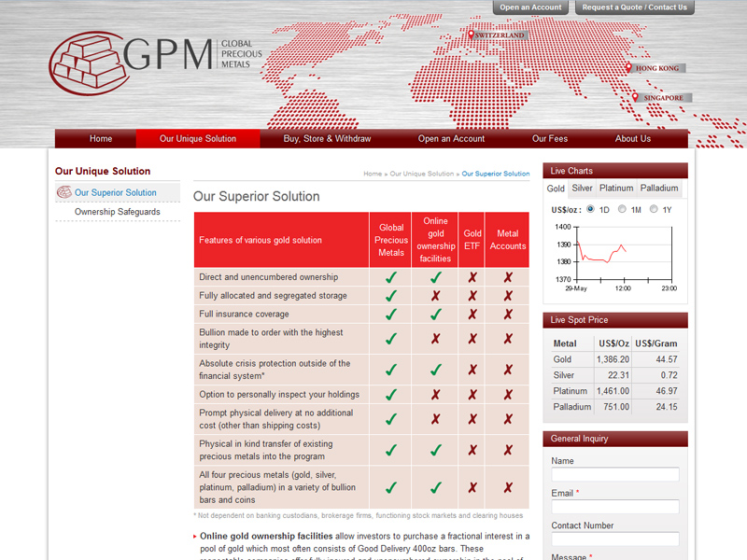
Task: Click the Singapore map pin marker
Action: click(635, 97)
